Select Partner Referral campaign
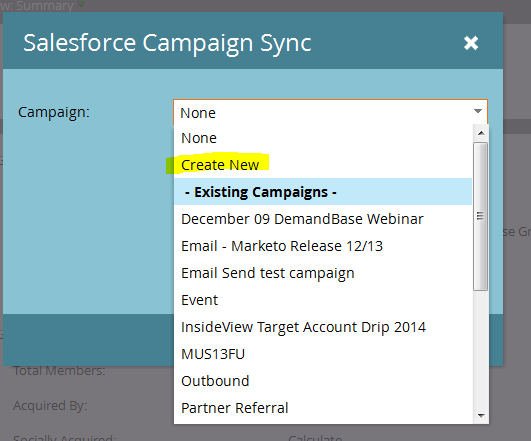Screen dimensions: 531x441 [323, 408]
